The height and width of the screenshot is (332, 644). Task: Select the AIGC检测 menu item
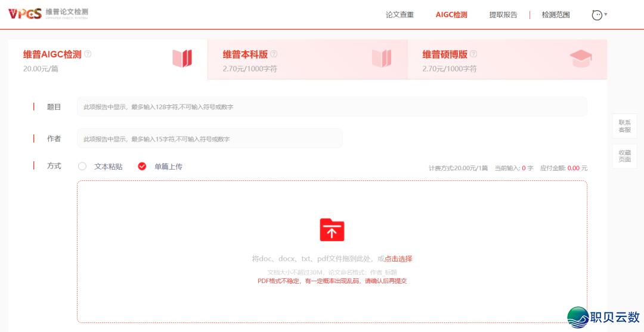[x=451, y=15]
